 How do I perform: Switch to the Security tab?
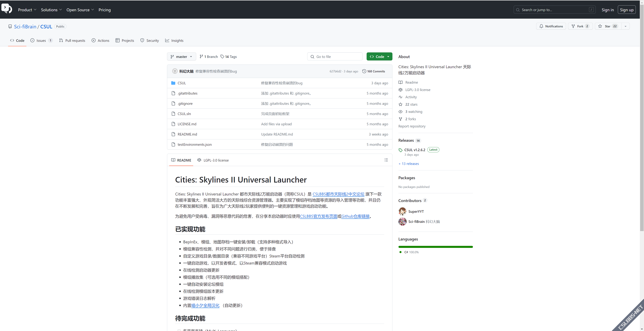tap(149, 41)
